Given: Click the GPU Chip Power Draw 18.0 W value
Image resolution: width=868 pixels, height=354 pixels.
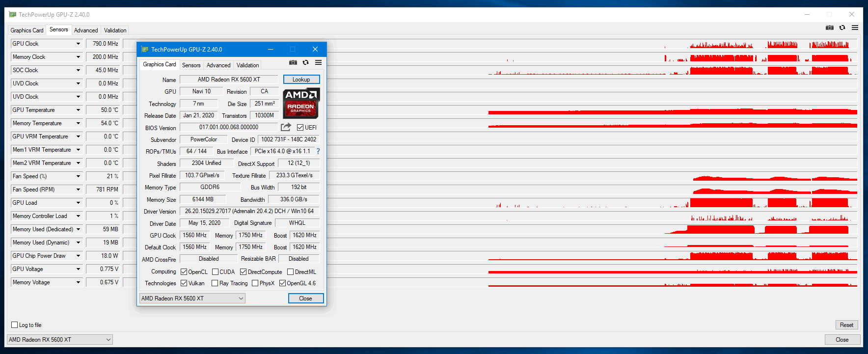Looking at the screenshot, I should (103, 256).
